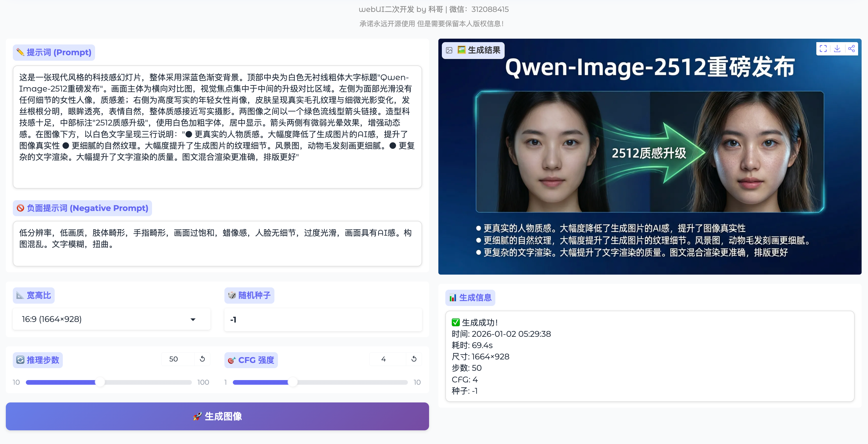Click the 生成信息 output text box
Image resolution: width=868 pixels, height=444 pixels.
(649, 356)
